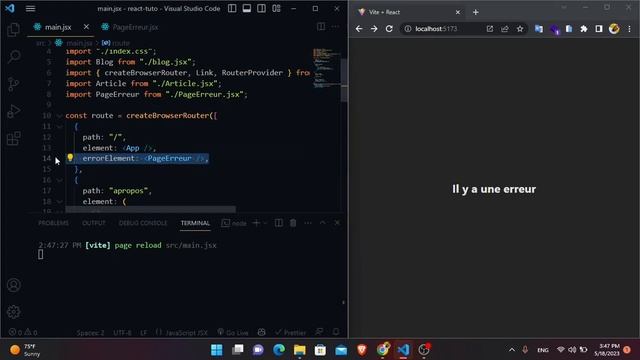
Task: Open the browser Extensions puzzle icon
Action: pos(584,29)
